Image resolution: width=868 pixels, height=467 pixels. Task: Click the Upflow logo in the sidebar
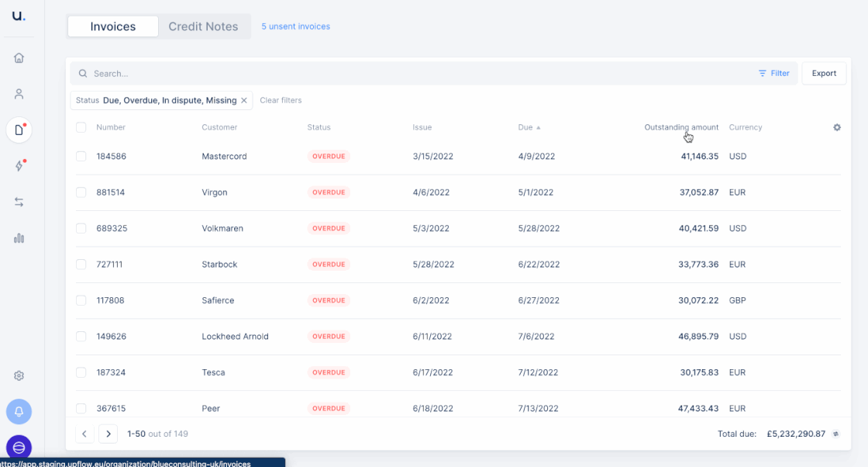(19, 16)
